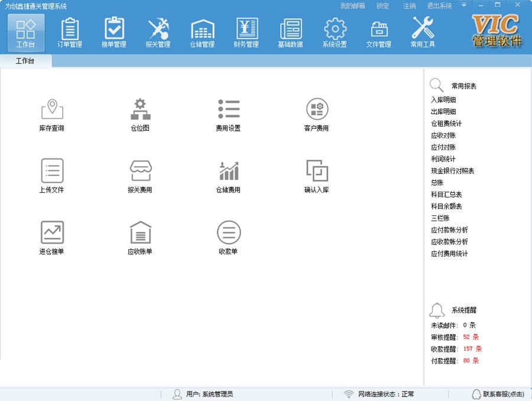The height and width of the screenshot is (401, 532).
Task: Open 我的邮箱 in title bar
Action: [x=353, y=6]
